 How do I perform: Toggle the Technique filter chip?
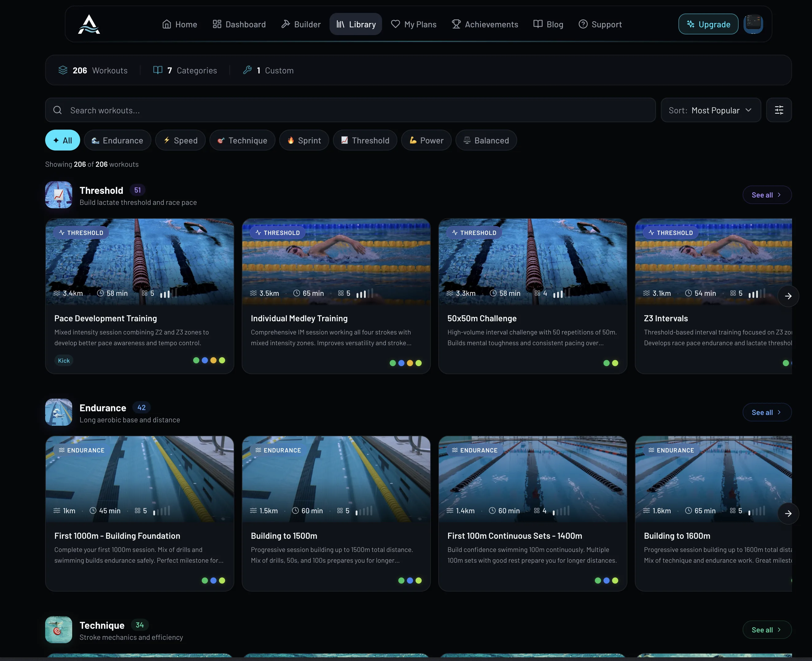pos(242,140)
